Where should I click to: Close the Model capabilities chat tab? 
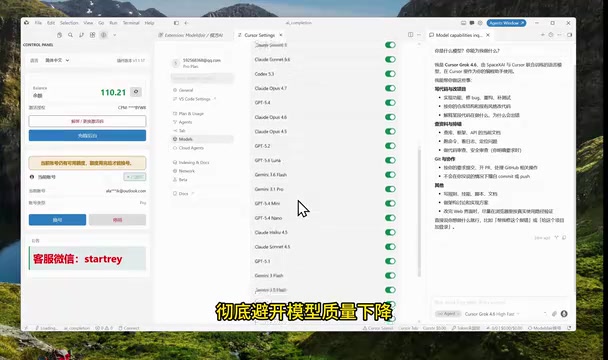click(488, 35)
